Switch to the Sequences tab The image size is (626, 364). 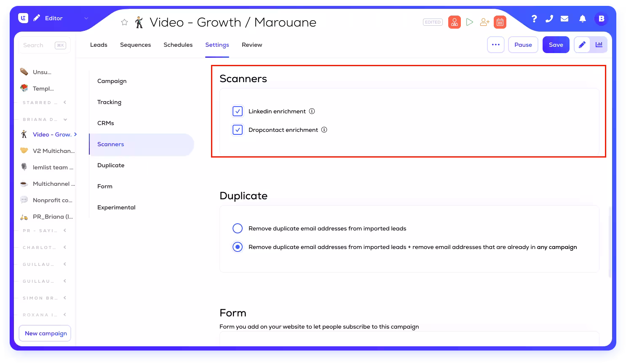coord(135,45)
